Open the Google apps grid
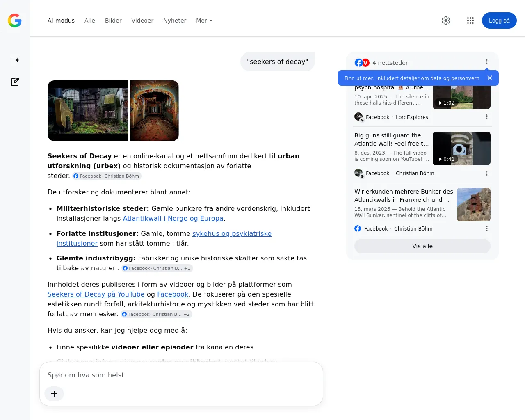525x420 pixels. point(470,21)
